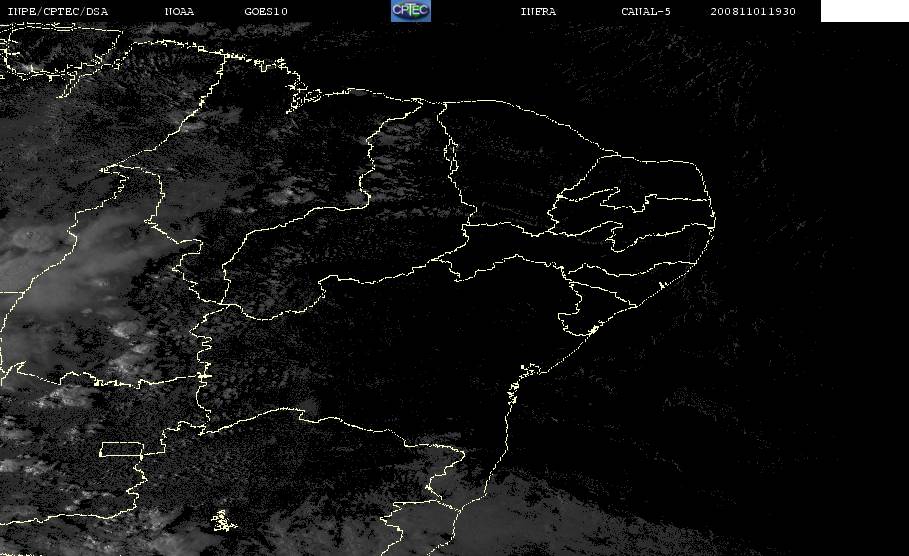Click the INFRA label in header
This screenshot has height=556, width=909.
[x=538, y=12]
